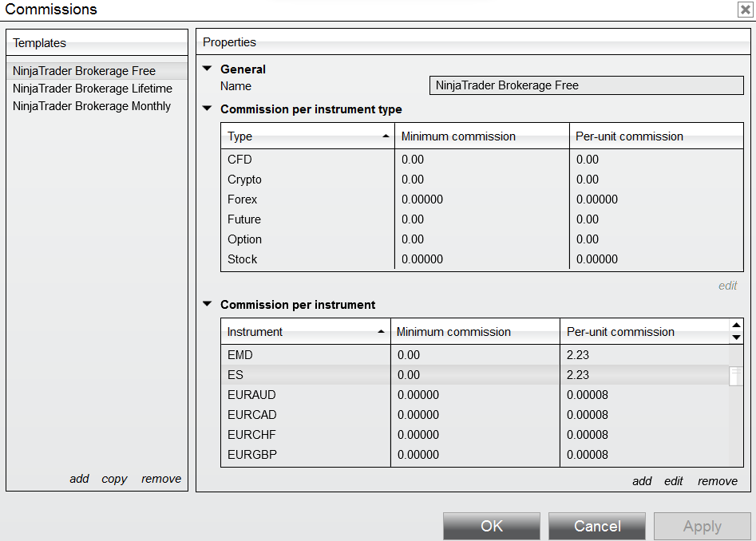Select the EMD instrument row
The width and height of the screenshot is (756, 541).
click(475, 355)
